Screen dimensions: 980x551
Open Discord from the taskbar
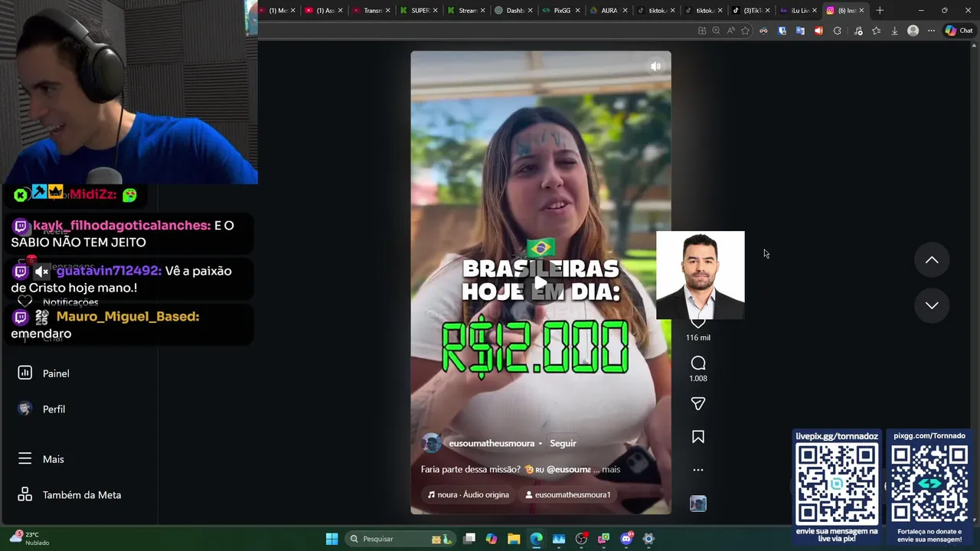pos(626,539)
